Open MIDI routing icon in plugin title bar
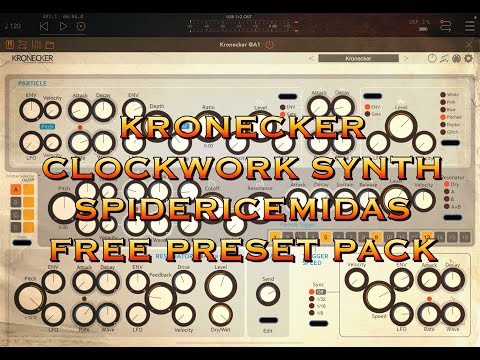 click(23, 44)
